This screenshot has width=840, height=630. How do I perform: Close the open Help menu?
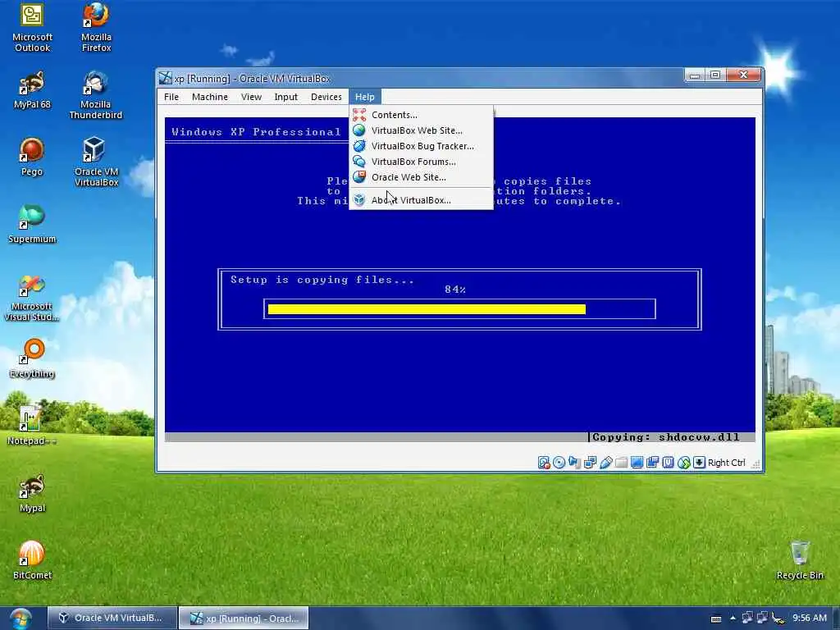(x=365, y=97)
